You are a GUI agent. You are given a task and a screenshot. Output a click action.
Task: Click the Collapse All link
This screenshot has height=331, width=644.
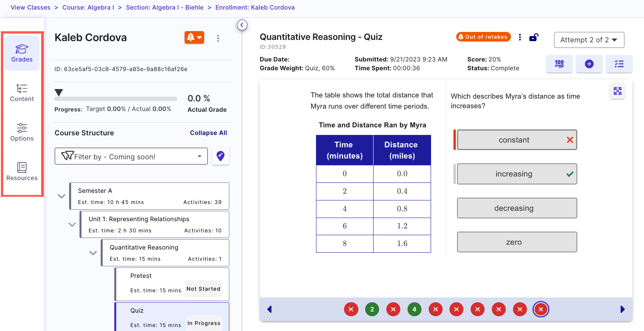208,133
